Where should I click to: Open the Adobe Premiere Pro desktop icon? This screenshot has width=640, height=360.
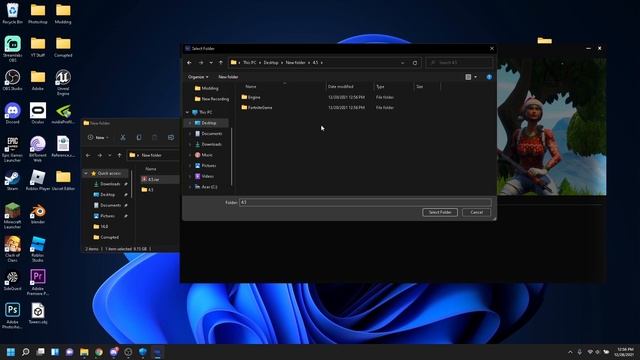[x=38, y=282]
